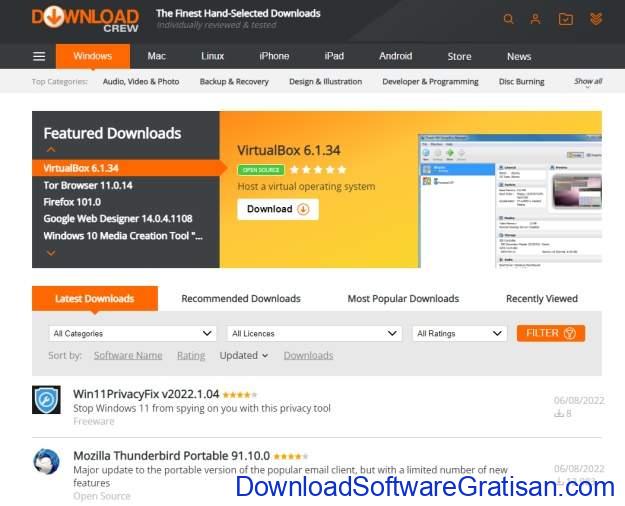Click Win11PrivacyFix shield icon
Screen dimensions: 625x506
point(46,400)
